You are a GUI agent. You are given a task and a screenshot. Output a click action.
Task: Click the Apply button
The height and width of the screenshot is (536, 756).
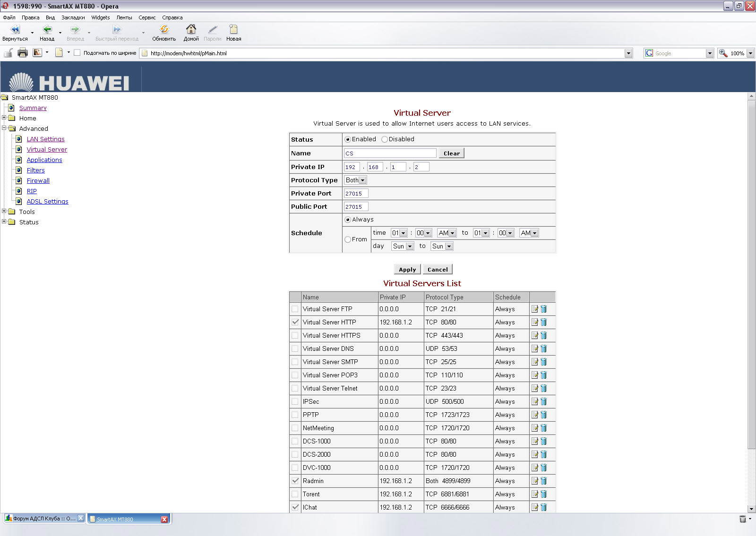tap(407, 269)
